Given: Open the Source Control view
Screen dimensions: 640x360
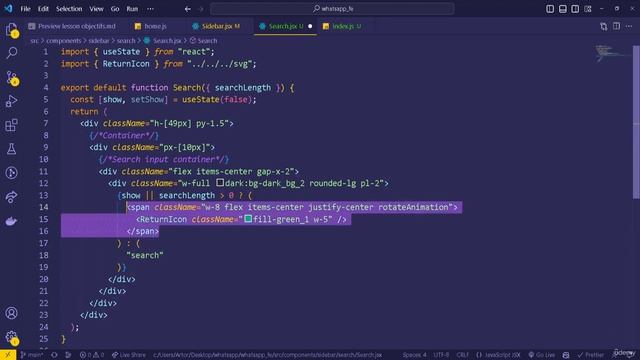Looking at the screenshot, I should click(12, 78).
